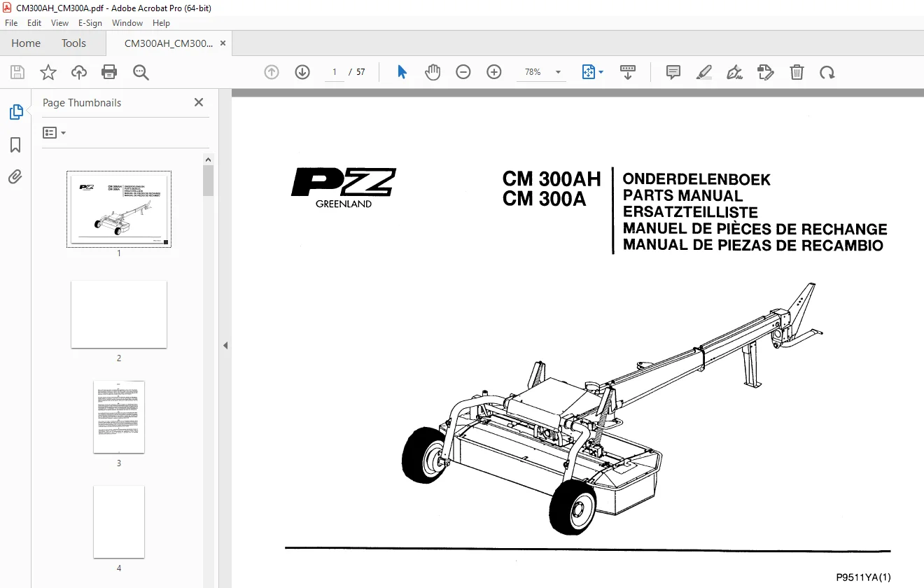
Task: Add the document to starred favorites
Action: [48, 72]
